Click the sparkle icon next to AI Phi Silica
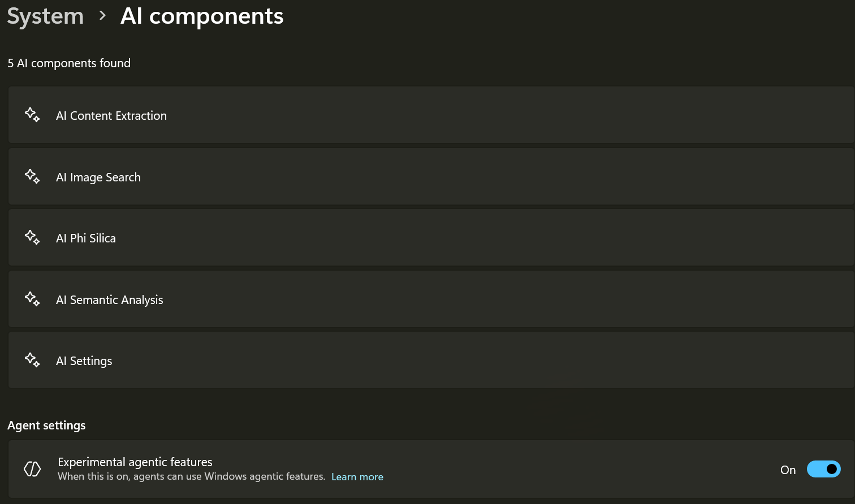The height and width of the screenshot is (504, 855). pyautogui.click(x=32, y=237)
